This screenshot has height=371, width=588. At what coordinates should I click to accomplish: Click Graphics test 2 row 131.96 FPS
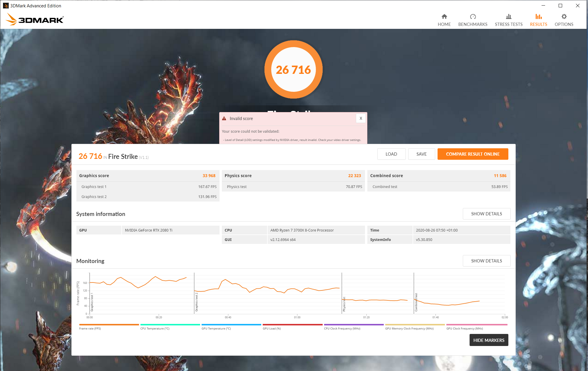[x=148, y=197]
